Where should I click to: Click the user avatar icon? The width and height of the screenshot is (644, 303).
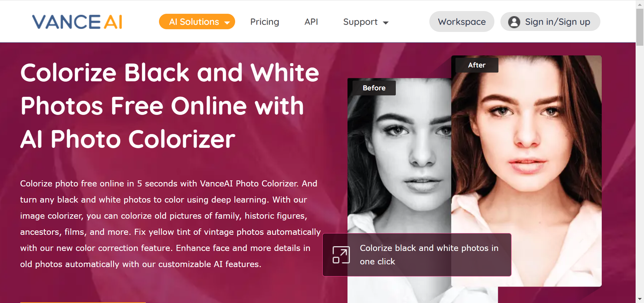click(x=514, y=22)
